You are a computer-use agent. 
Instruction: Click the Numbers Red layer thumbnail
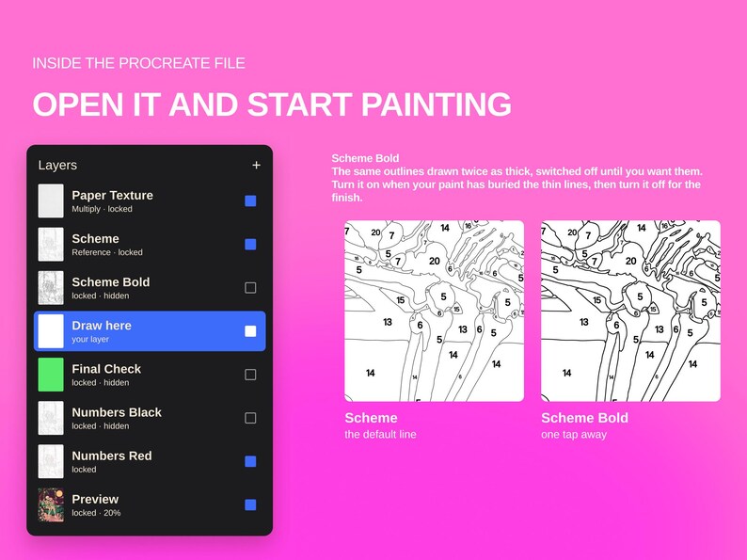pyautogui.click(x=51, y=461)
